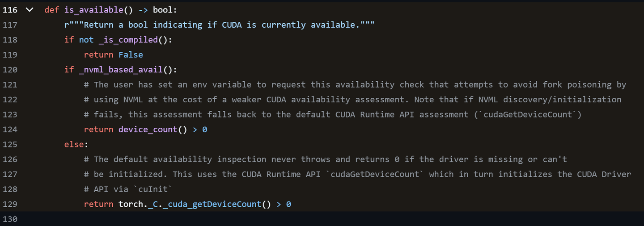Click the _cuda_getDeviceCount symbol
Viewport: 644px width, 226px height.
click(212, 204)
